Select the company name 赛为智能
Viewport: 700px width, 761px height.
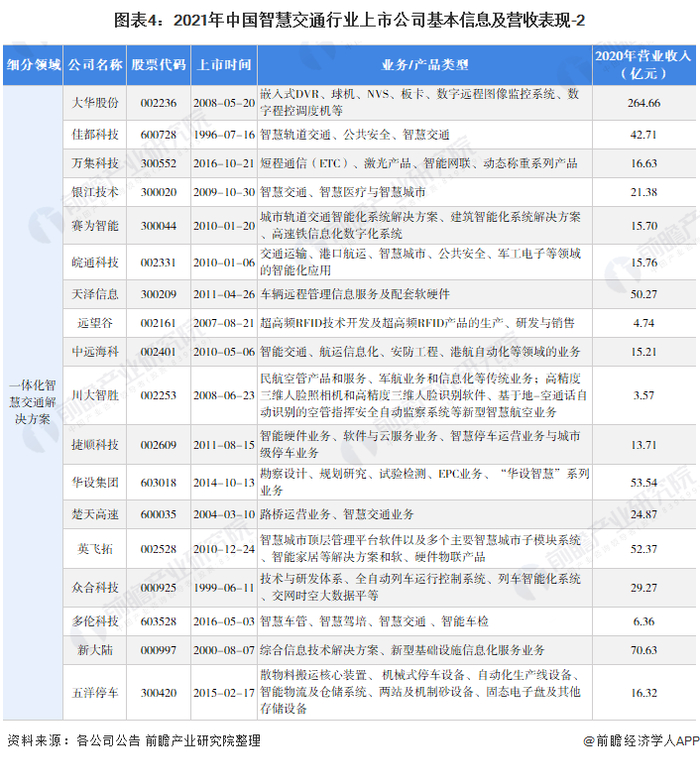coord(95,226)
